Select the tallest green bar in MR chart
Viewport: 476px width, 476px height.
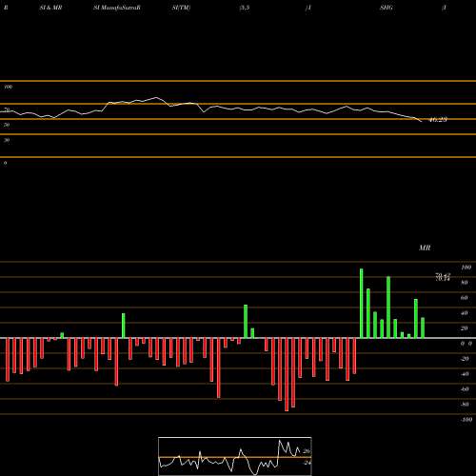pyautogui.click(x=362, y=304)
